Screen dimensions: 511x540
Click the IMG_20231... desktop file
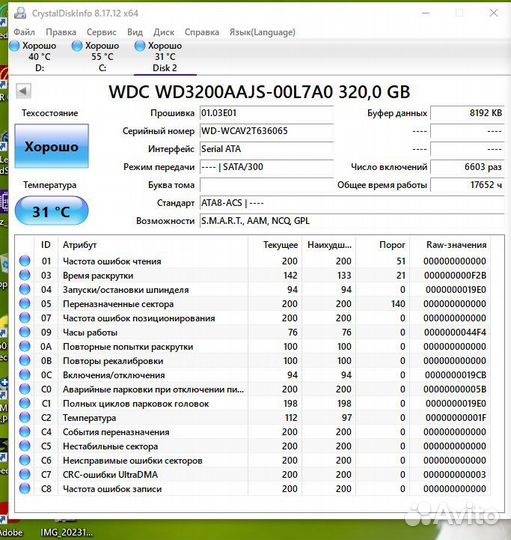coord(66,532)
